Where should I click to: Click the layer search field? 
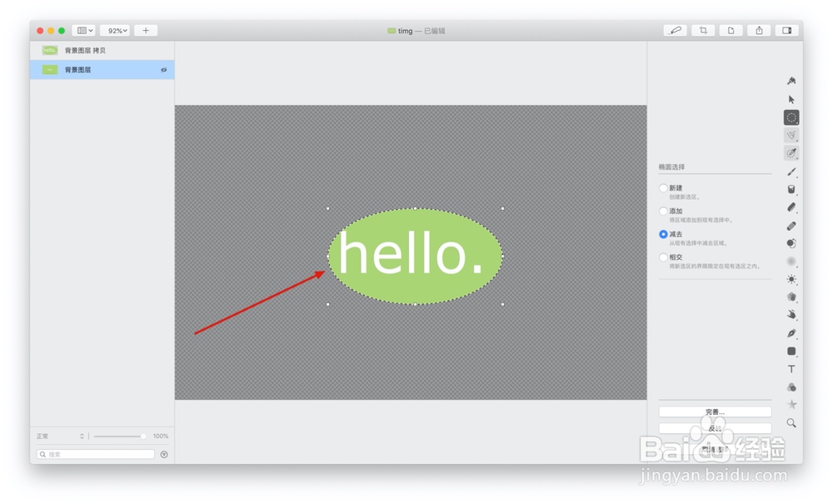96,454
